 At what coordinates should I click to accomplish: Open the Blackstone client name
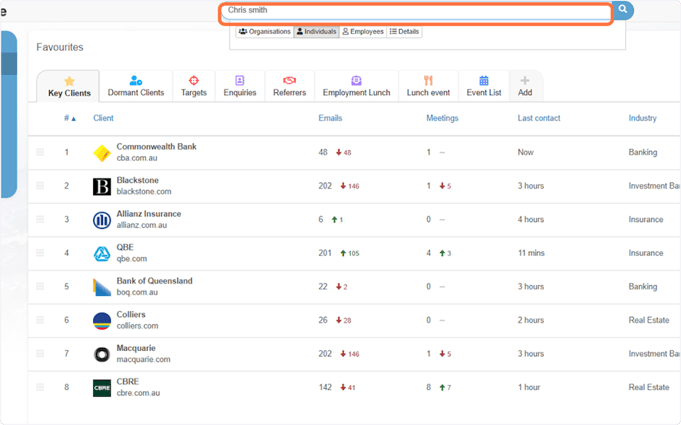138,180
